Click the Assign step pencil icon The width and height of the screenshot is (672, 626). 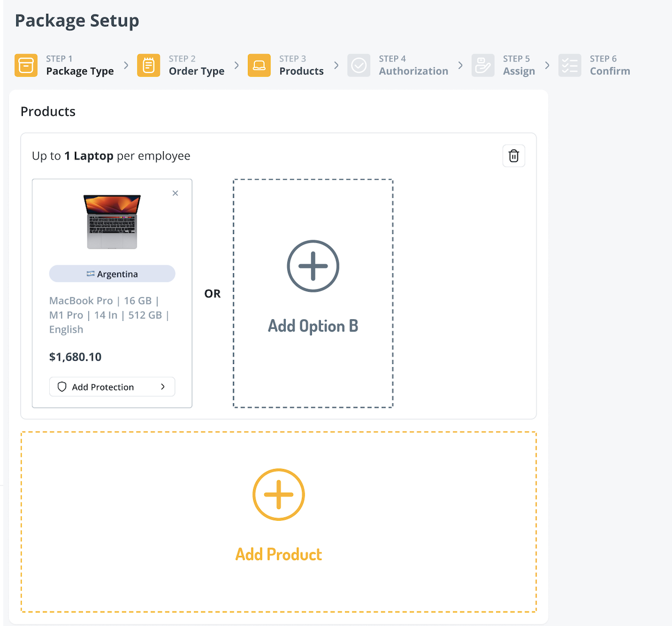pos(483,65)
